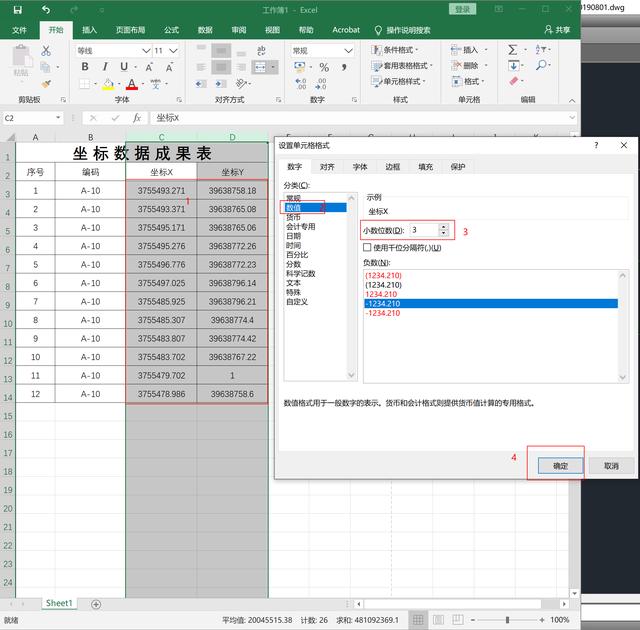The image size is (640, 630).
Task: Decrease font size with smaller A icon
Action: pyautogui.click(x=169, y=67)
